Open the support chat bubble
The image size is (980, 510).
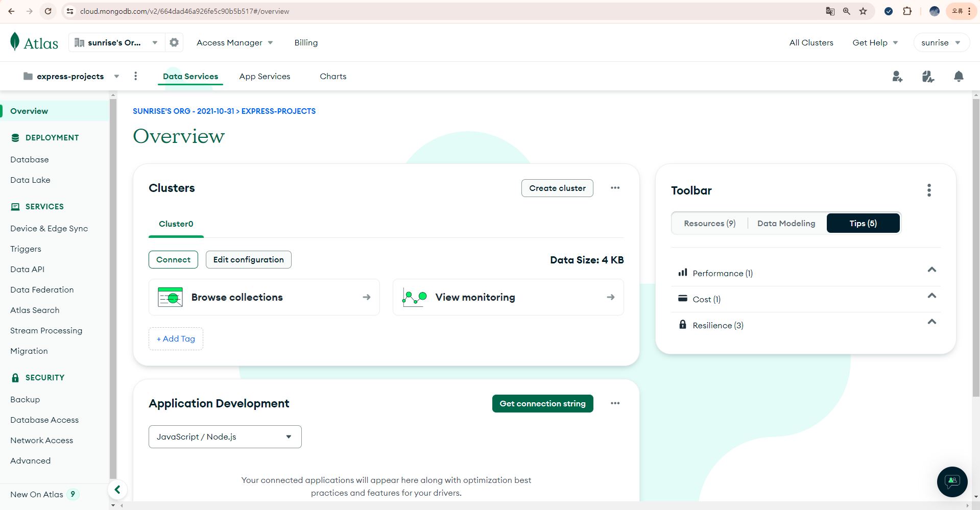[x=952, y=481]
